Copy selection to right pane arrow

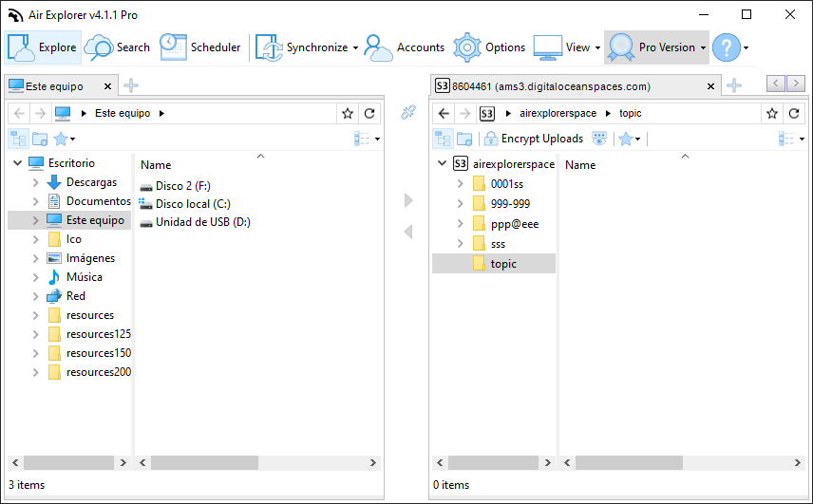[x=408, y=200]
